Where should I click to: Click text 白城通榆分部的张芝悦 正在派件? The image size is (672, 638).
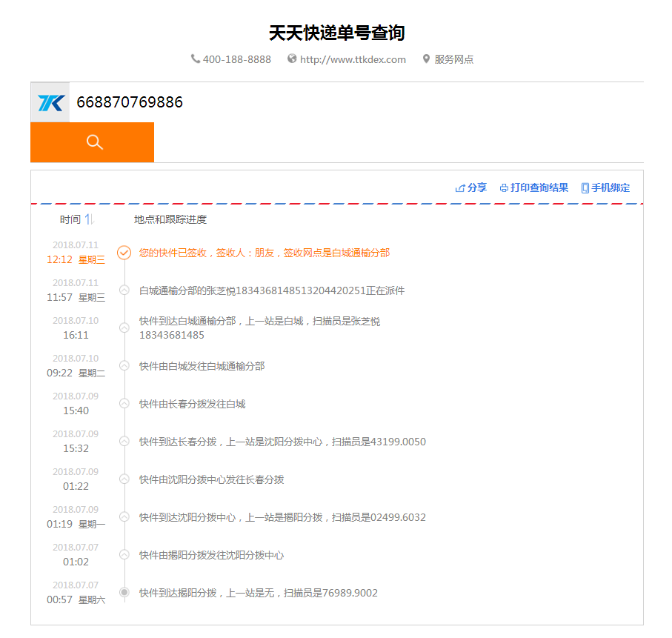[272, 290]
